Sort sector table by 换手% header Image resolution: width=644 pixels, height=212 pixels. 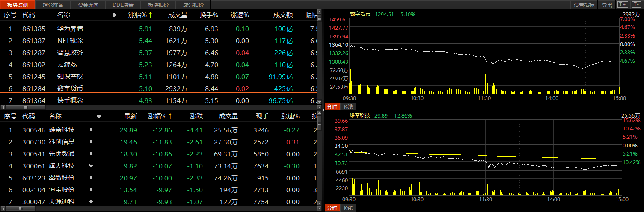[209, 15]
